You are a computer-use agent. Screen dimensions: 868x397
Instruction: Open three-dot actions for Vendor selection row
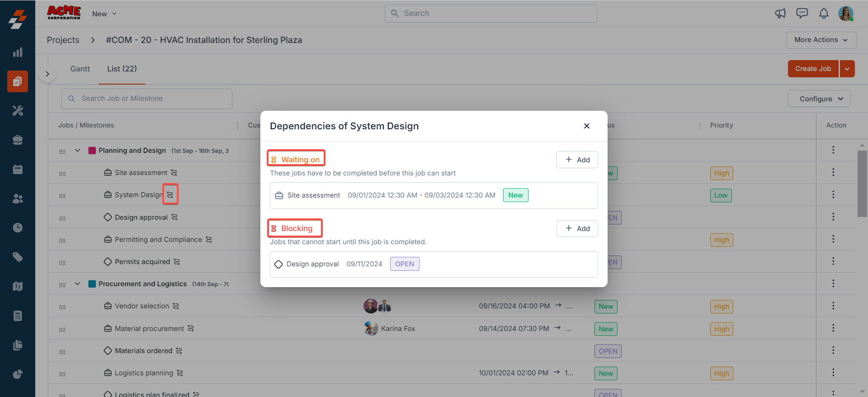[833, 306]
